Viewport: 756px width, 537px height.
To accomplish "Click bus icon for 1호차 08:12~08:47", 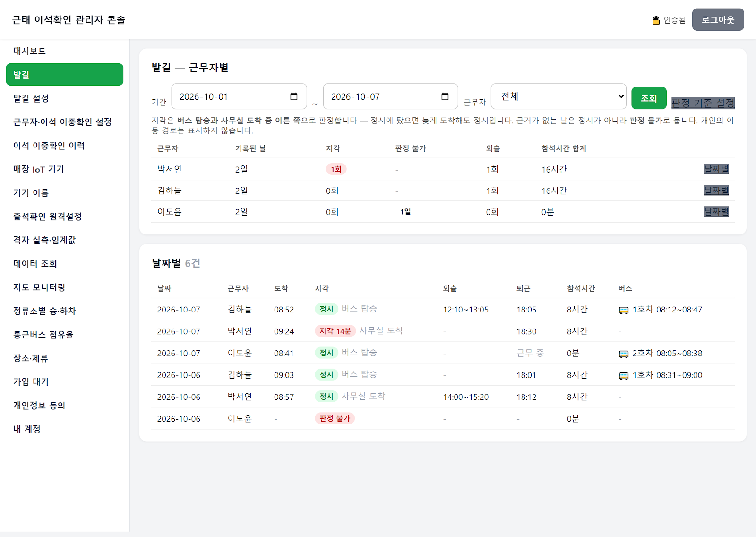I will [x=624, y=310].
